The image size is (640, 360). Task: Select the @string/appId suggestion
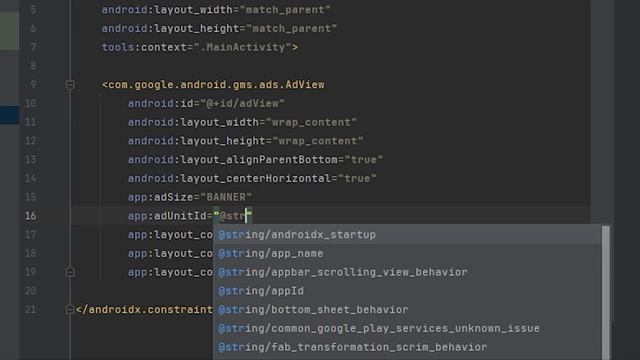407,291
